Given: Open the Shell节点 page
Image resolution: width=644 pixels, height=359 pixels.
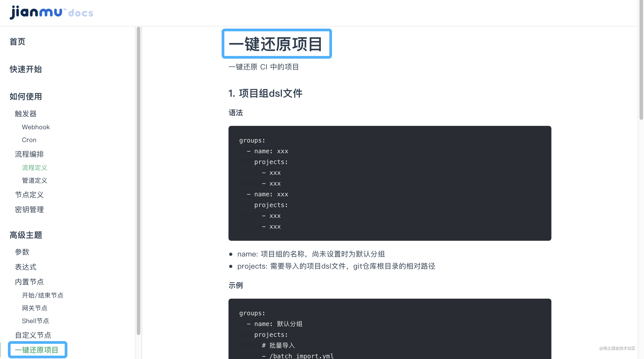Looking at the screenshot, I should click(x=35, y=321).
